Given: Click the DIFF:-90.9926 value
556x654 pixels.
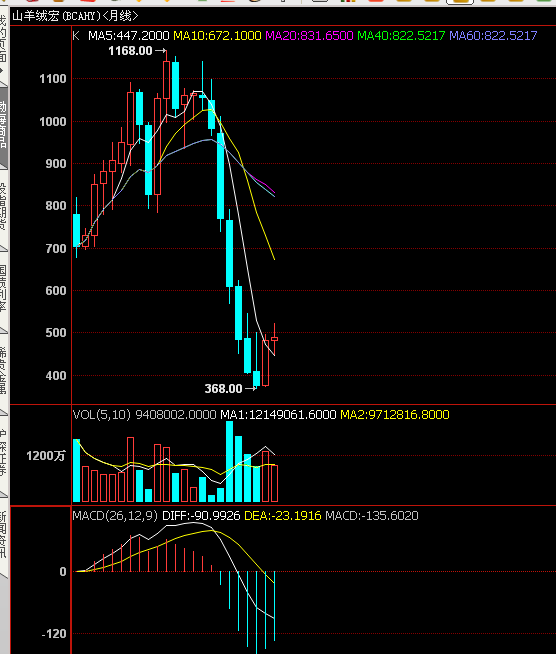Looking at the screenshot, I should coord(201,516).
